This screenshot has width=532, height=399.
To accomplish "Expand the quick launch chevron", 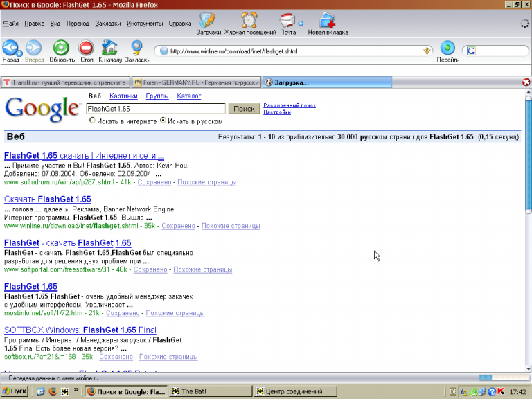I will click(x=76, y=390).
